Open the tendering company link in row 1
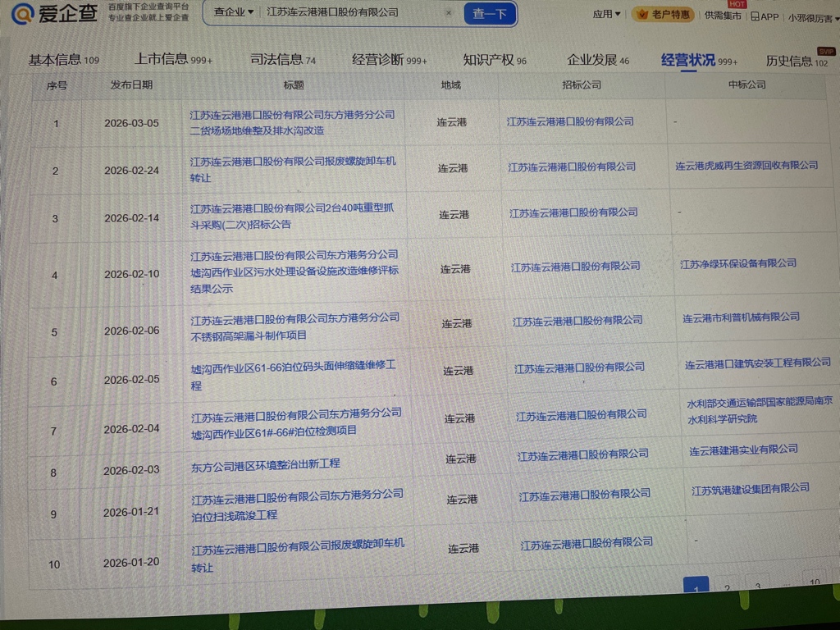Screen dimensions: 840x630 click(570, 121)
